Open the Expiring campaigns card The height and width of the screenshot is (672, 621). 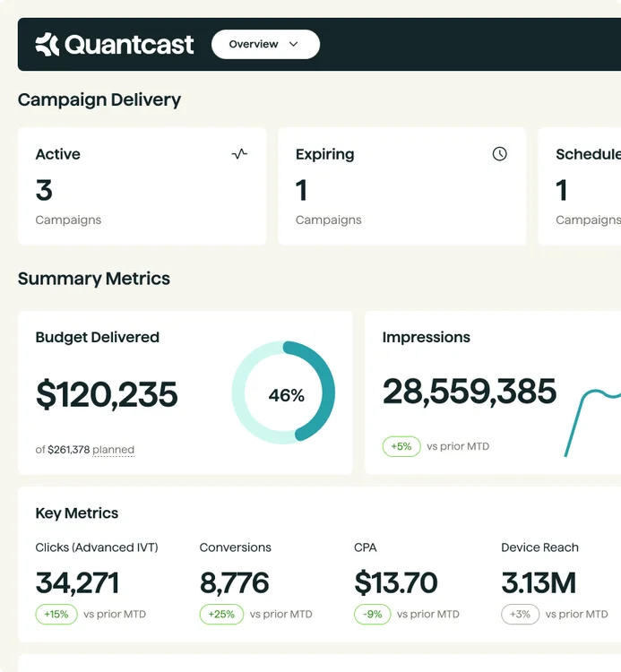401,186
